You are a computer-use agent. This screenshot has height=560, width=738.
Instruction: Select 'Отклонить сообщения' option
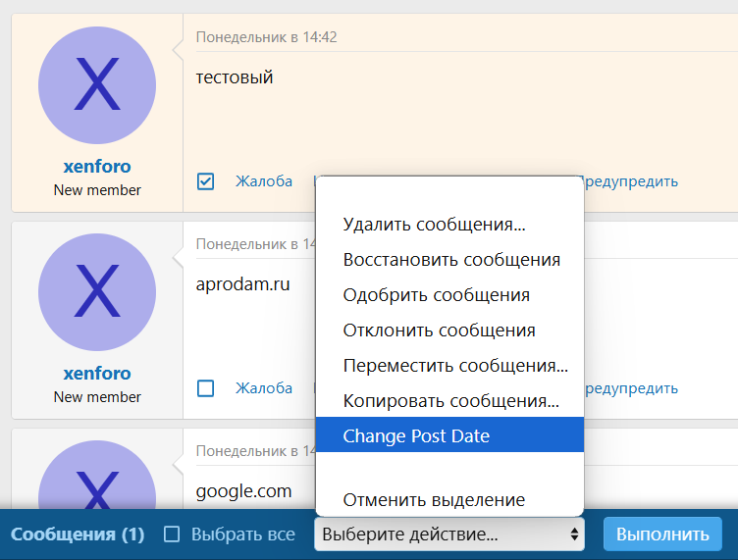pyautogui.click(x=439, y=331)
